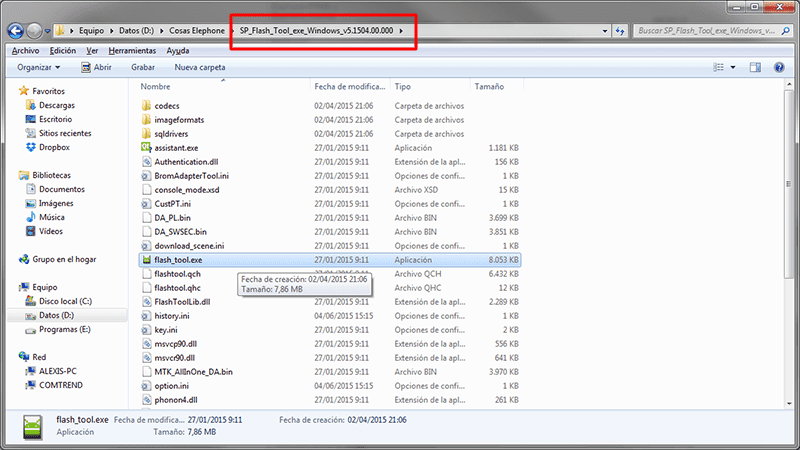800x450 pixels.
Task: Open the Imágenes library
Action: point(56,204)
